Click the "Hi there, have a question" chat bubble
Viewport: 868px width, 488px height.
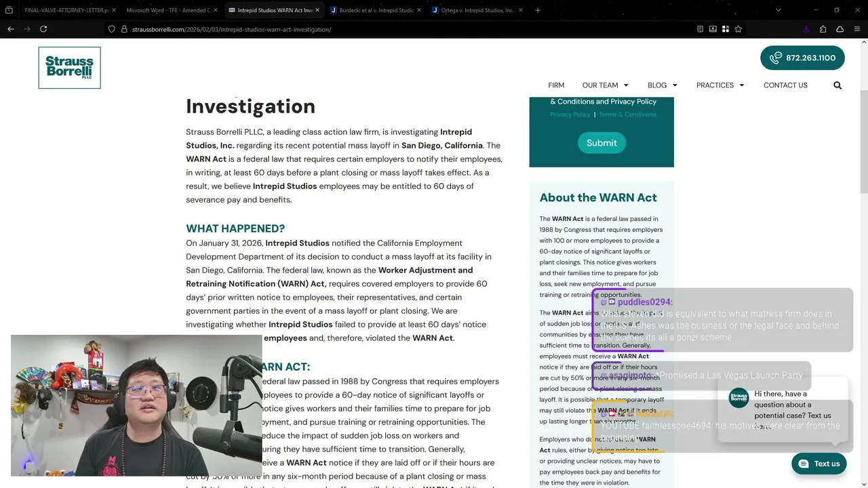pyautogui.click(x=783, y=409)
